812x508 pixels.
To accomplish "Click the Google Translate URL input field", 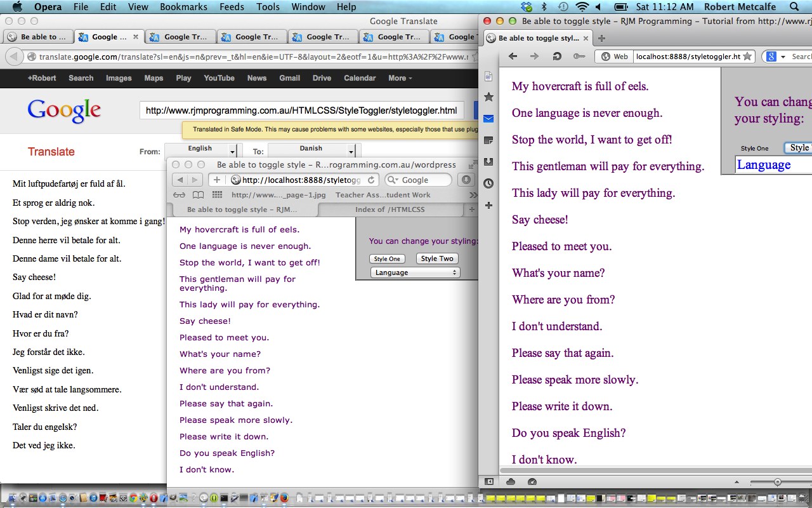I will (x=301, y=110).
